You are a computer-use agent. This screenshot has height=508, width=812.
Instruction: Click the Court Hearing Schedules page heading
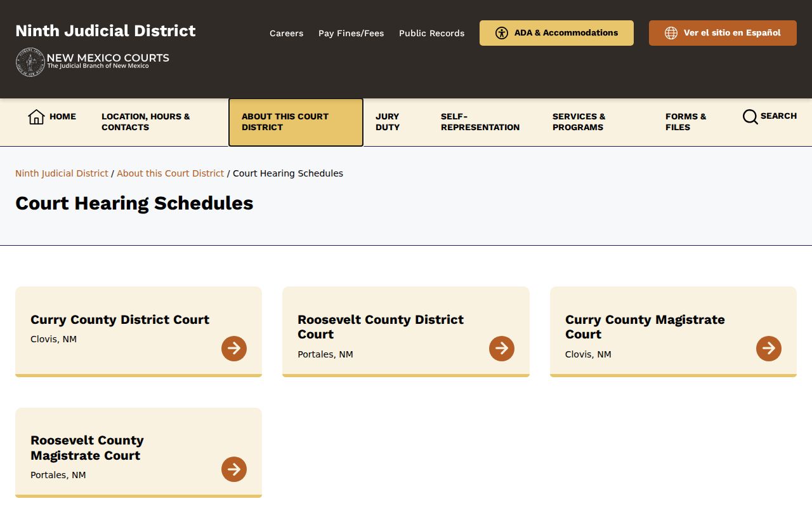coord(134,203)
